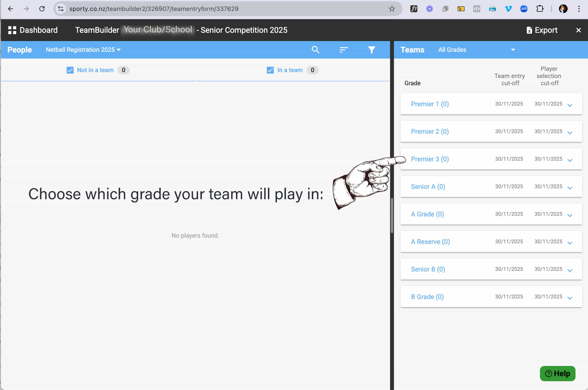Image resolution: width=588 pixels, height=390 pixels.
Task: Click 'In a team' count badge
Action: [312, 70]
